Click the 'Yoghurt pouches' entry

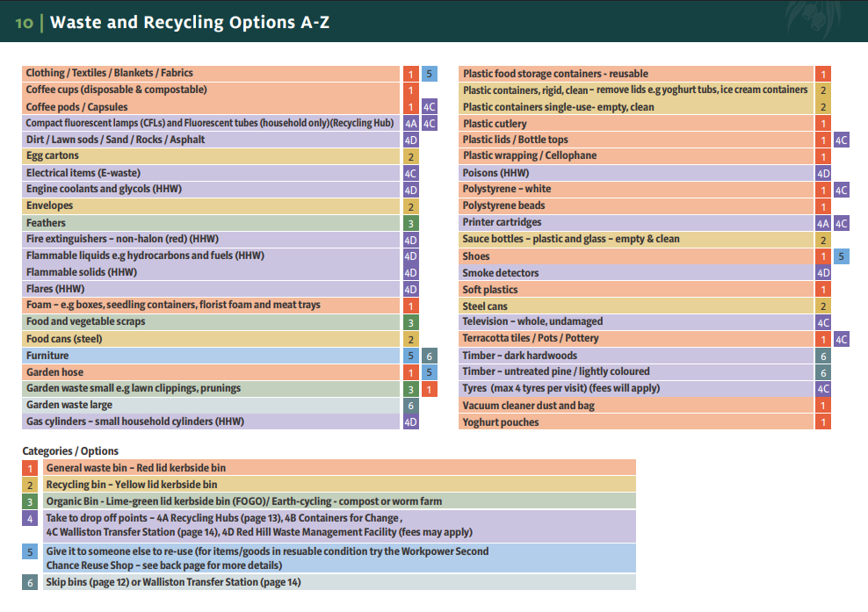coord(635,422)
